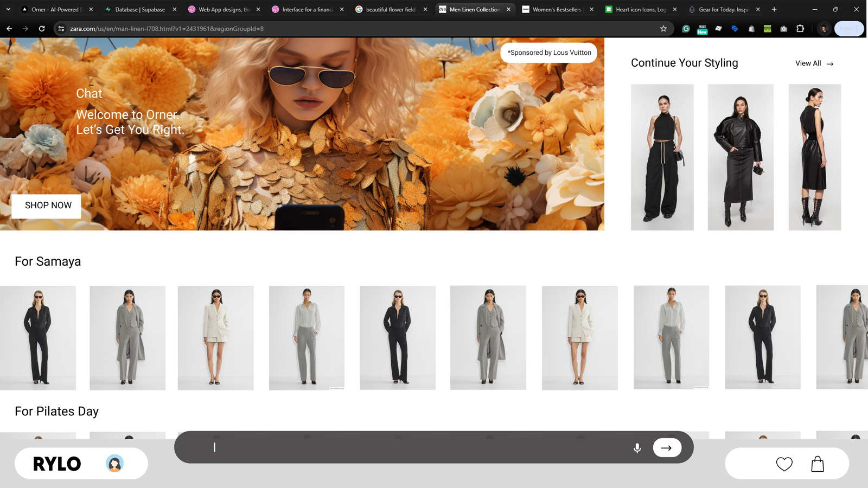
Task: Open the black sleeveless dress with boots thumbnail
Action: pos(814,157)
